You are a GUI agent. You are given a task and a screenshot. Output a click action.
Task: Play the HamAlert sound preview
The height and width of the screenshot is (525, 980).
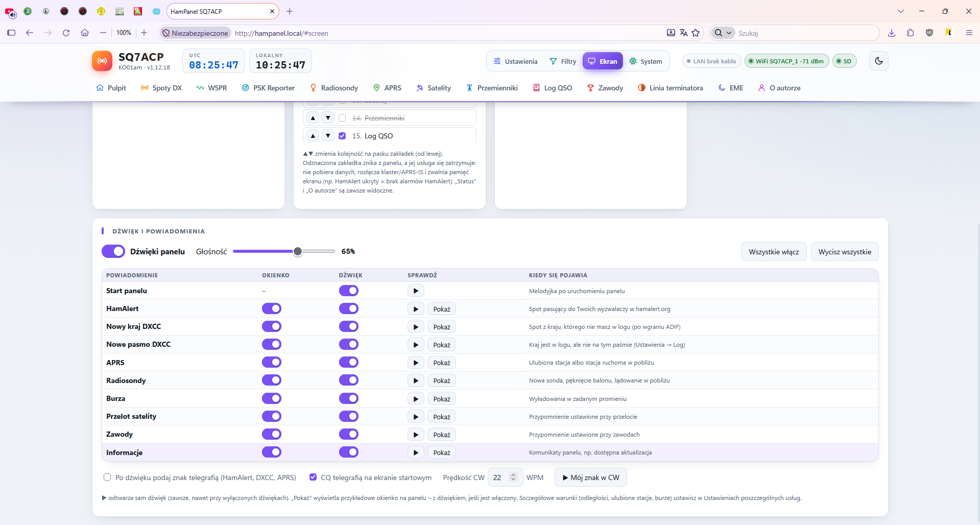(416, 309)
